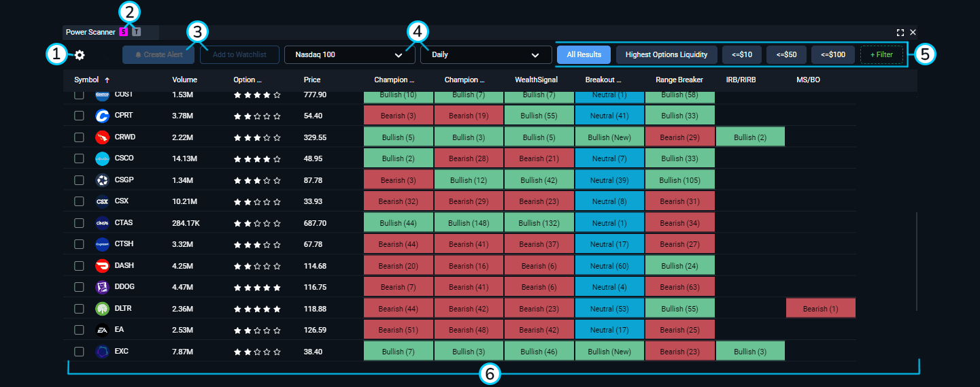Click the Bullish (55) cell in DLTR row
Viewport: 980px width, 387px height.
679,309
